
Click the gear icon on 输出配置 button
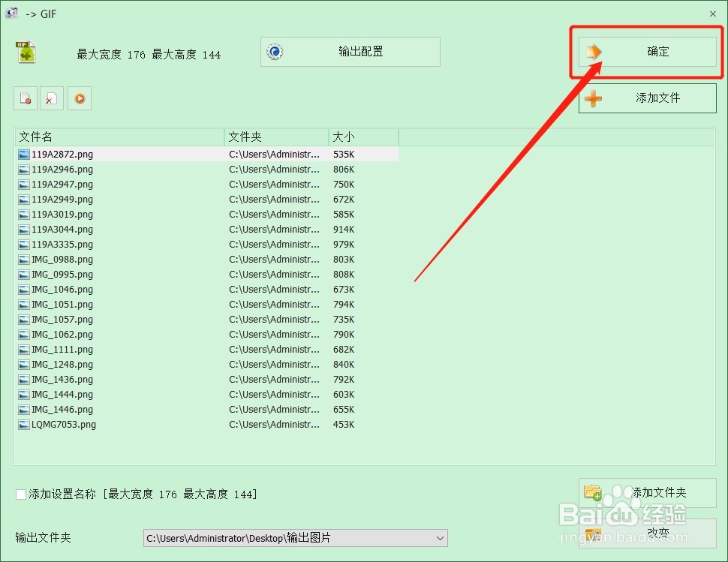(x=274, y=51)
